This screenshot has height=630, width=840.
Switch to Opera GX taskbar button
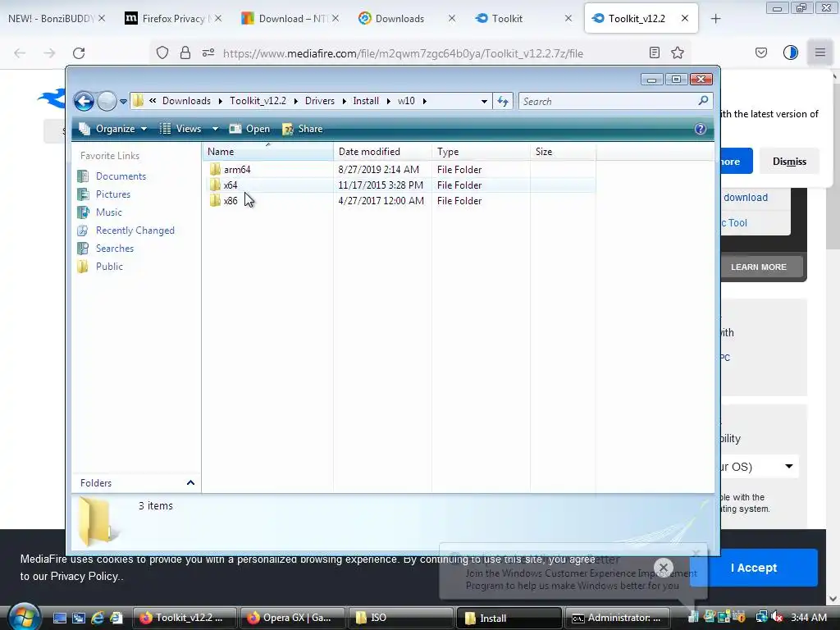293,618
